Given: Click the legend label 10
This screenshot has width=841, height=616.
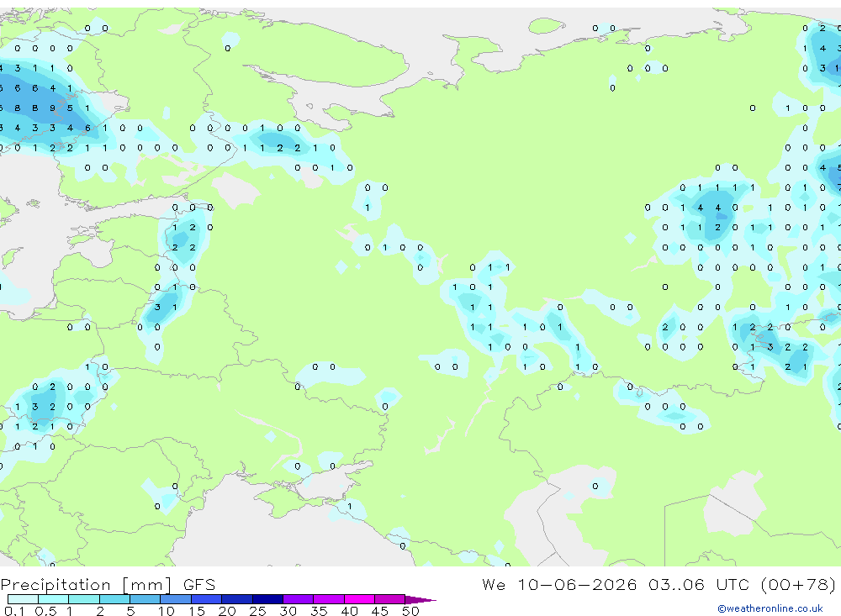Looking at the screenshot, I should [x=167, y=611].
